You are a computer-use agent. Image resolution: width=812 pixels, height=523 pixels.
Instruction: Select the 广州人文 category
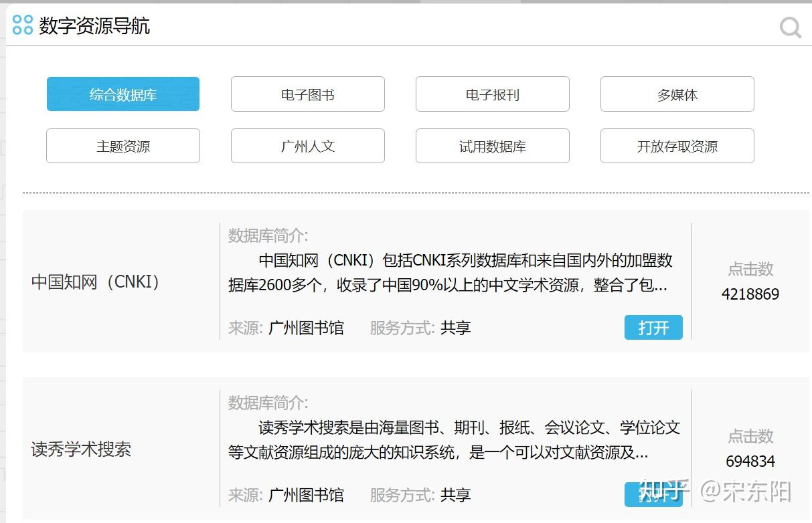pyautogui.click(x=308, y=146)
